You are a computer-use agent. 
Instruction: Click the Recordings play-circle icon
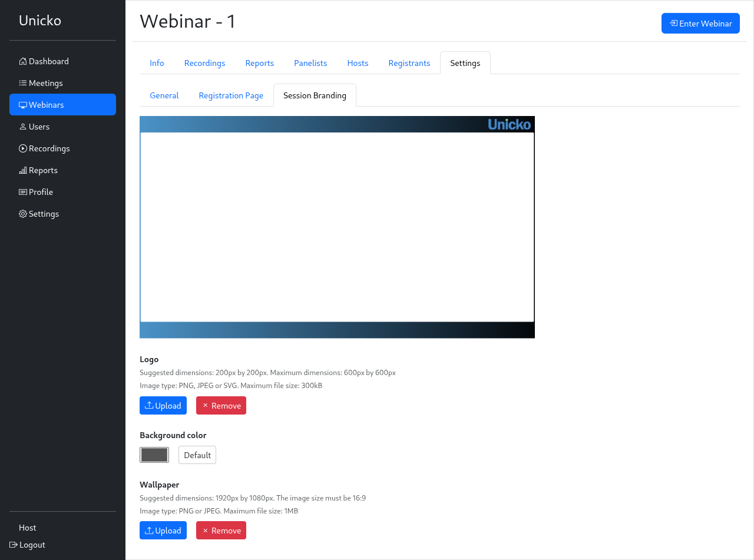tap(23, 148)
